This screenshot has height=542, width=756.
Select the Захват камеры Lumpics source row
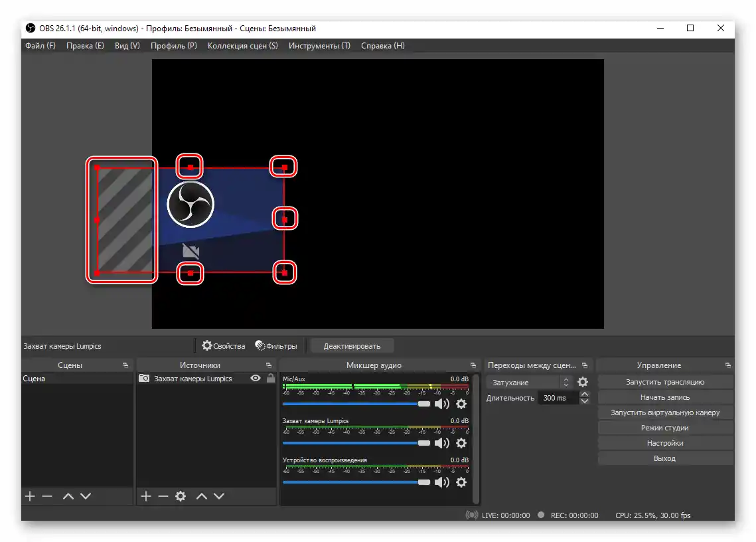(206, 379)
